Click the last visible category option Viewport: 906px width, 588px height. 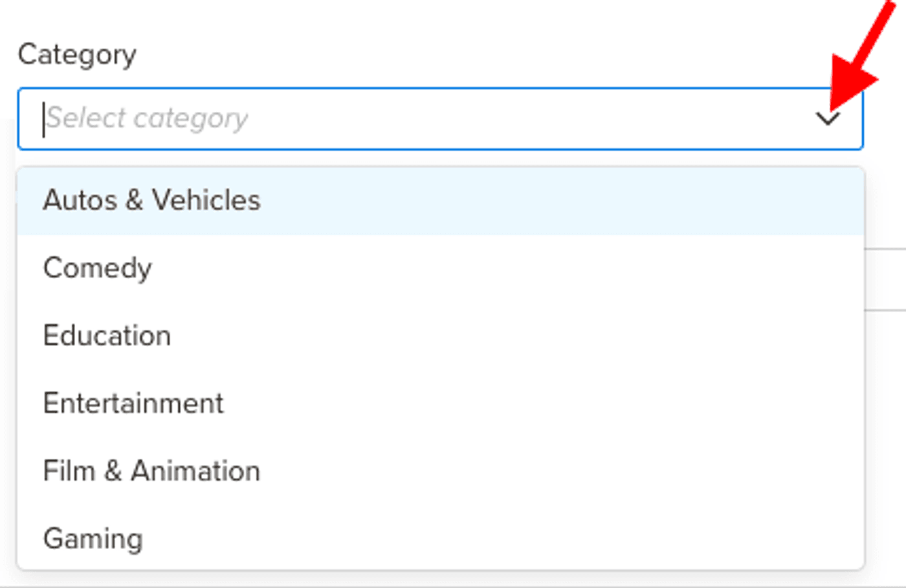point(92,537)
